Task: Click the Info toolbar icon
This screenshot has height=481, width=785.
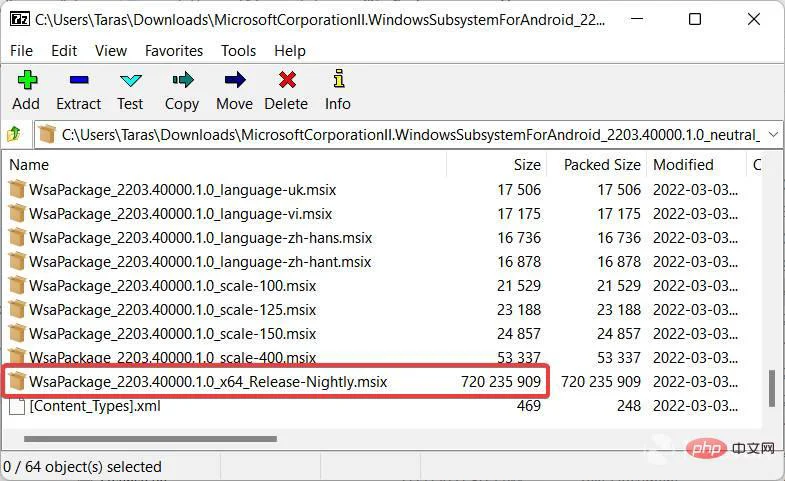Action: point(339,79)
